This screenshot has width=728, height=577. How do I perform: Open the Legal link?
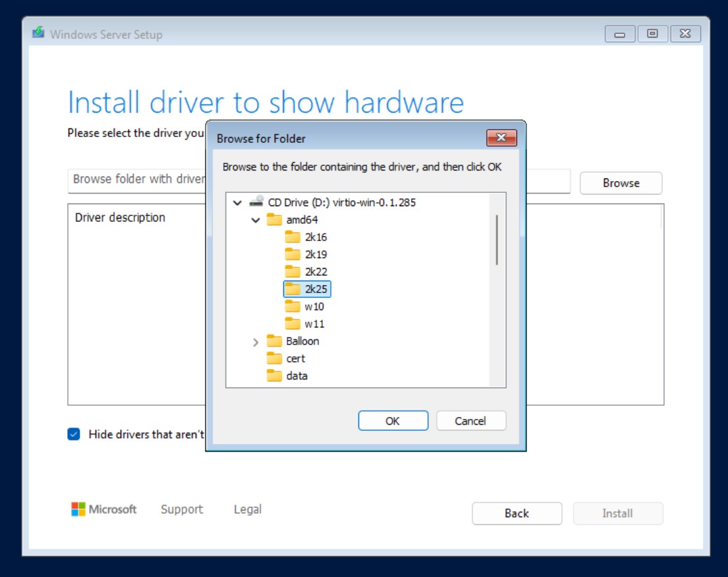[x=248, y=509]
